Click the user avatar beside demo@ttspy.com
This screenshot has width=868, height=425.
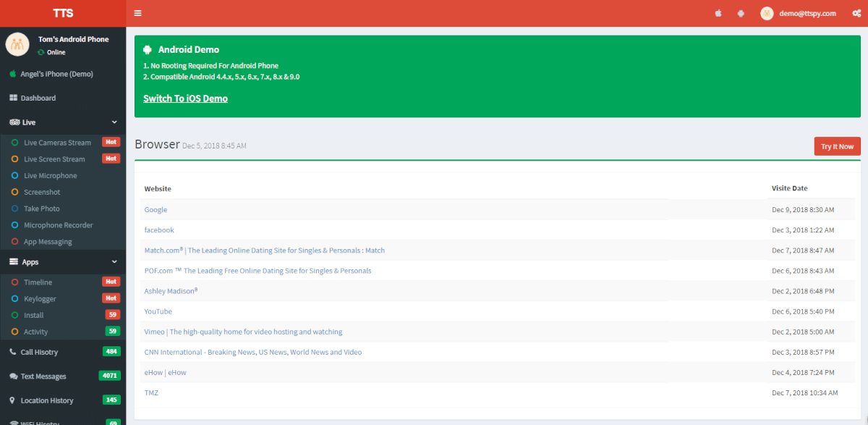(767, 13)
